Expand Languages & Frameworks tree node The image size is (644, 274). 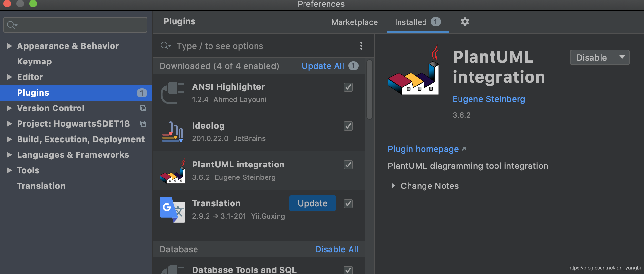9,155
